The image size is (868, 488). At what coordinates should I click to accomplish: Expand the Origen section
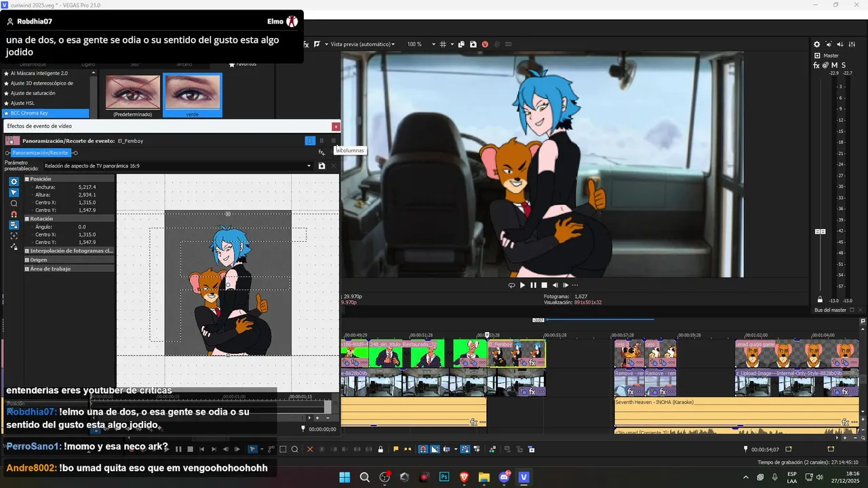tap(27, 260)
